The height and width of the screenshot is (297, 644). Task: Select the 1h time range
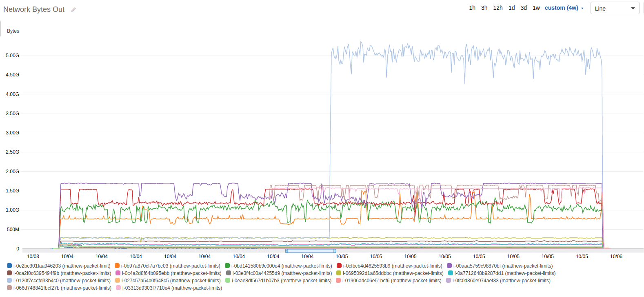coord(472,8)
